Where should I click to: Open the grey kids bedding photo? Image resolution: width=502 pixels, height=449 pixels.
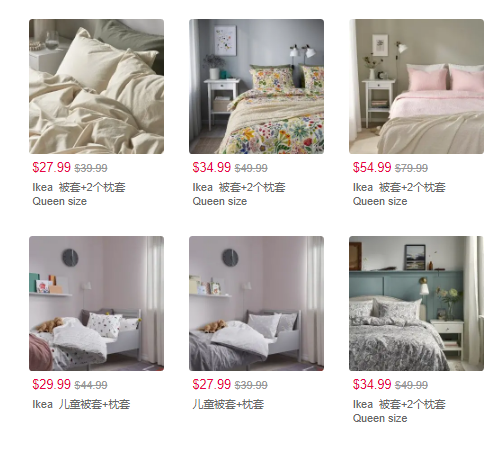(256, 303)
